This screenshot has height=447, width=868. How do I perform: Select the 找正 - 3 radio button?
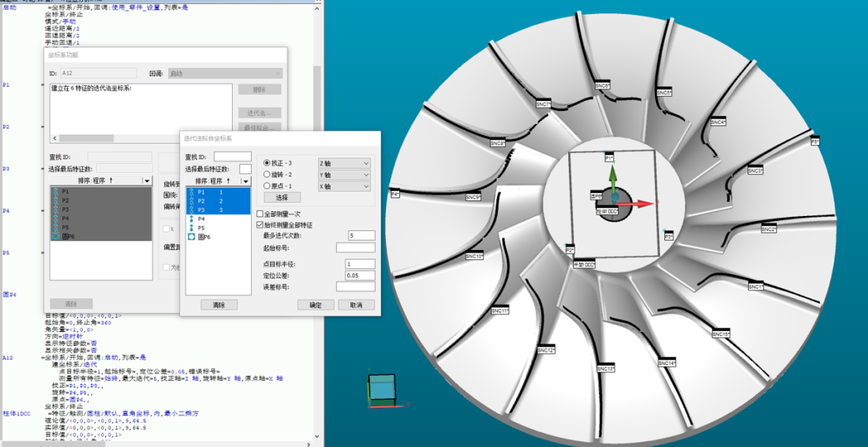267,163
